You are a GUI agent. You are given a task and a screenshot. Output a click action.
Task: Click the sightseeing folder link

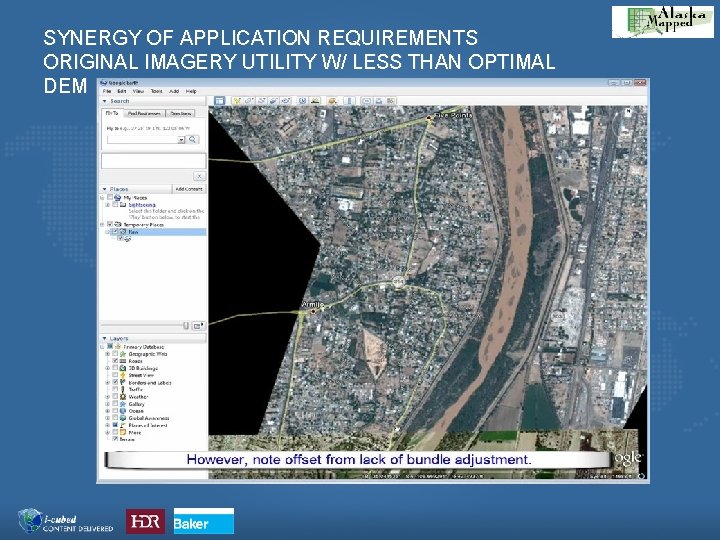(142, 205)
